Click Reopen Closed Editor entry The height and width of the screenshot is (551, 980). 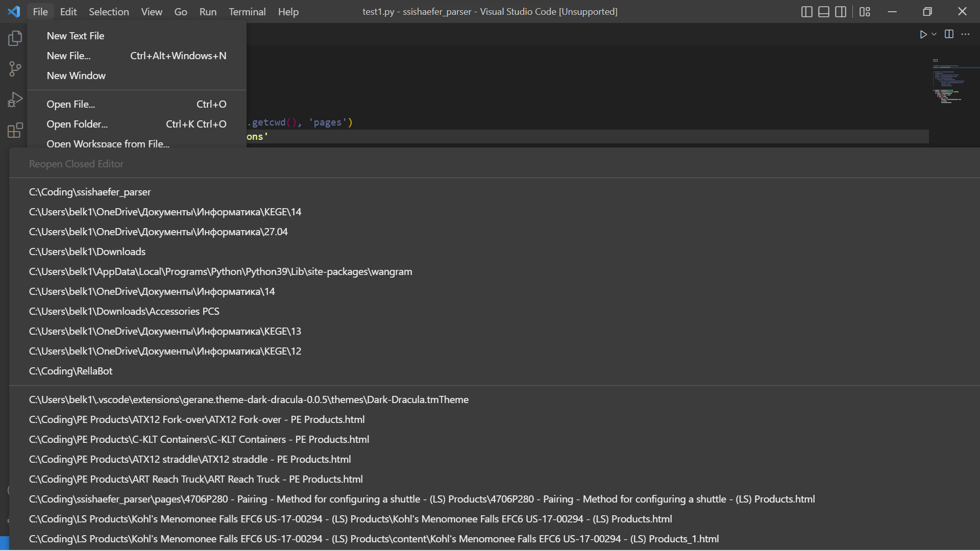(x=494, y=164)
